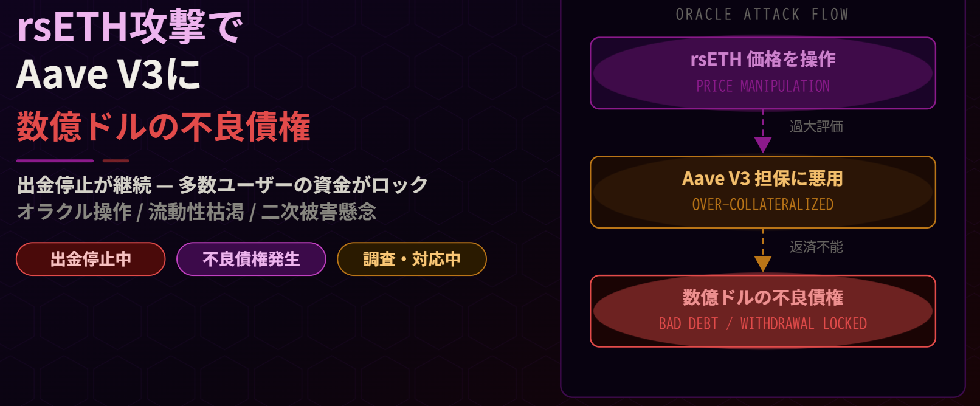Click the long purple divider line under the headline

click(x=55, y=161)
